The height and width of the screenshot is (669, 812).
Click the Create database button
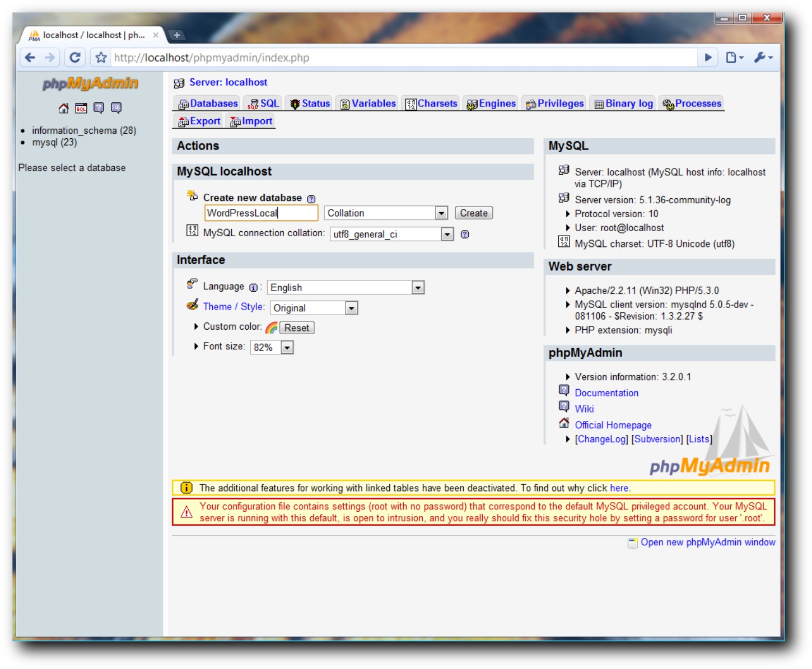[x=474, y=213]
